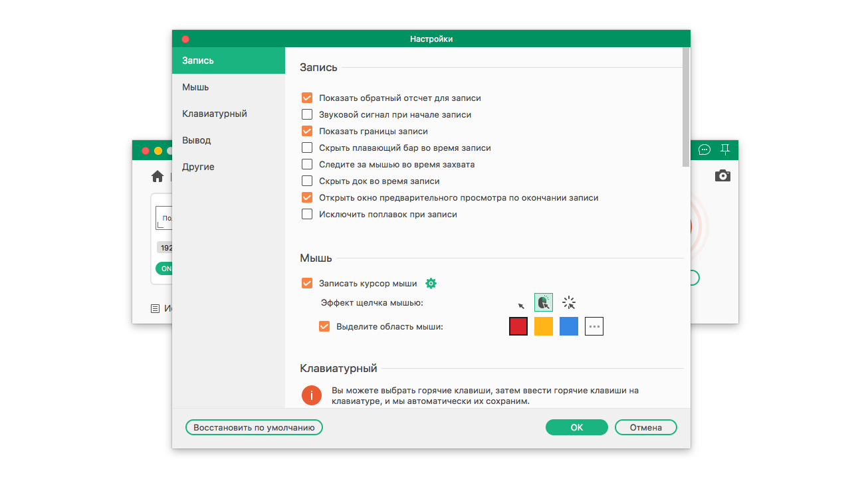Enable 'Звуковой сигнал при начале записи' checkbox
Screen dimensions: 868x497
(307, 114)
